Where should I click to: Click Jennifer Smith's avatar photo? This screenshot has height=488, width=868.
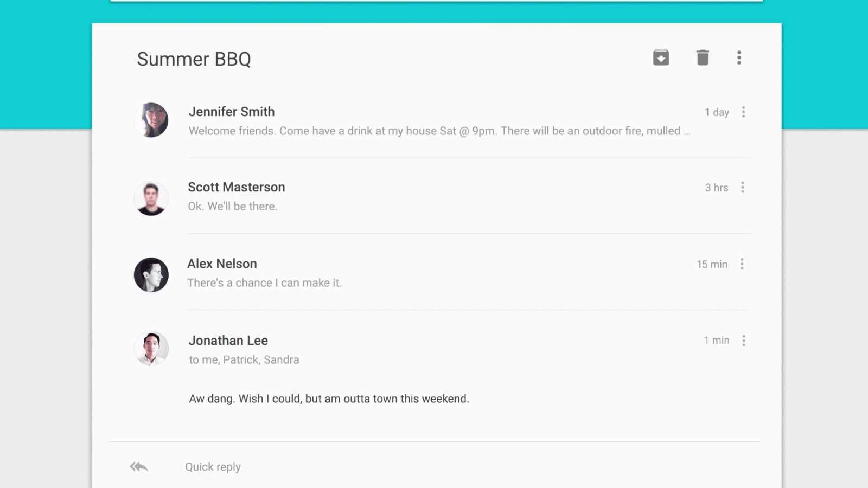[151, 120]
